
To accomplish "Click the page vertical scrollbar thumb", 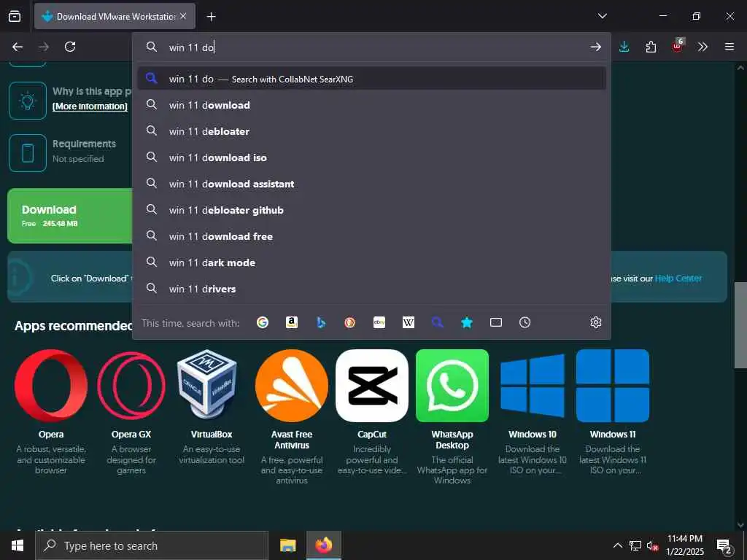I will click(x=740, y=324).
